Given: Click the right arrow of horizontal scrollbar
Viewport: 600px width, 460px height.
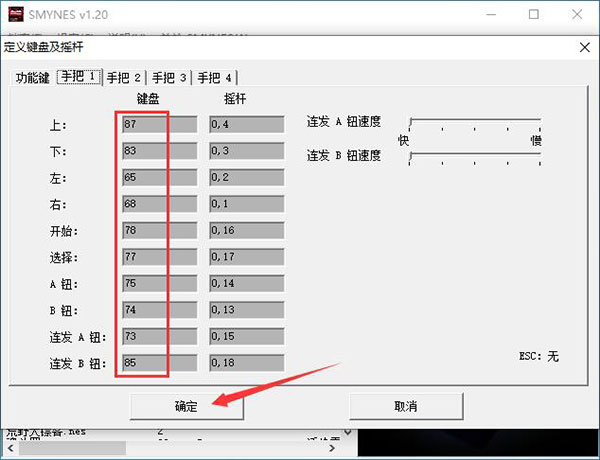Looking at the screenshot, I should 332,448.
